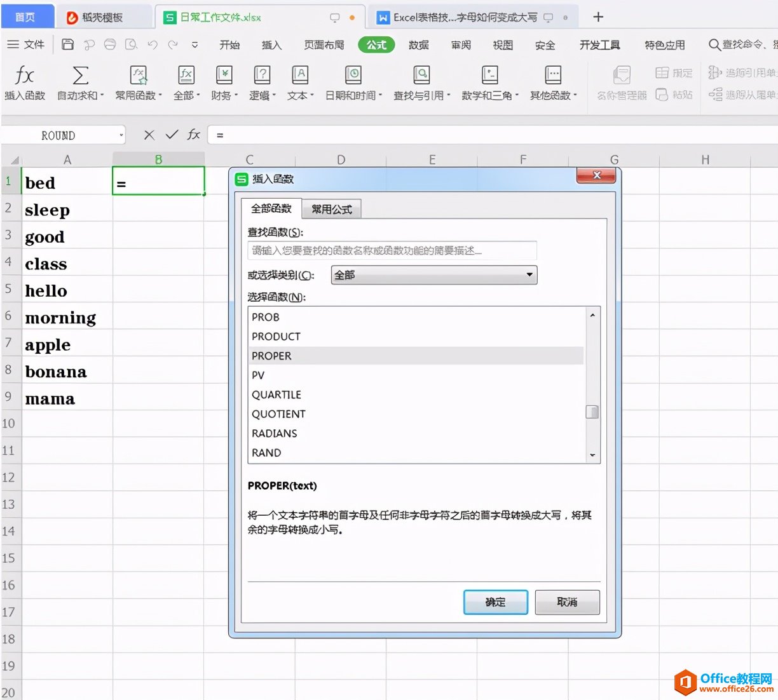Cancel formula entry with X icon

[x=149, y=135]
